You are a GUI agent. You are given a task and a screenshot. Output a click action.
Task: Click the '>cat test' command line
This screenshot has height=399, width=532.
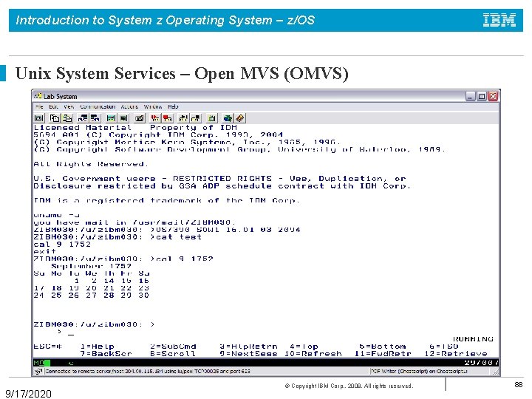pyautogui.click(x=176, y=237)
